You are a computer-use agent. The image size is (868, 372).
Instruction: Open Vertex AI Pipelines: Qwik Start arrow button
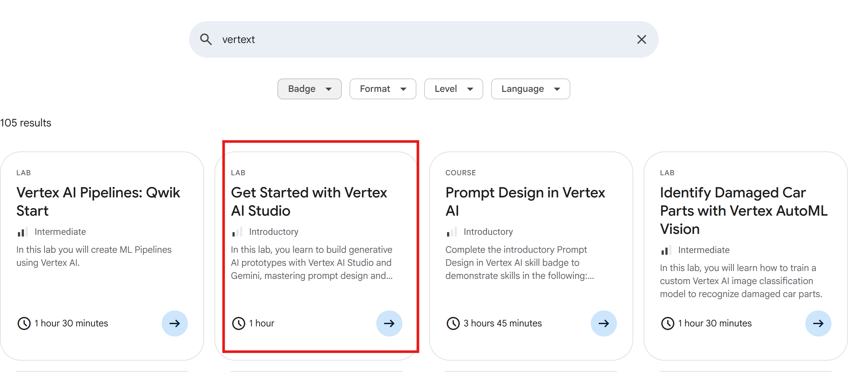[x=174, y=323]
